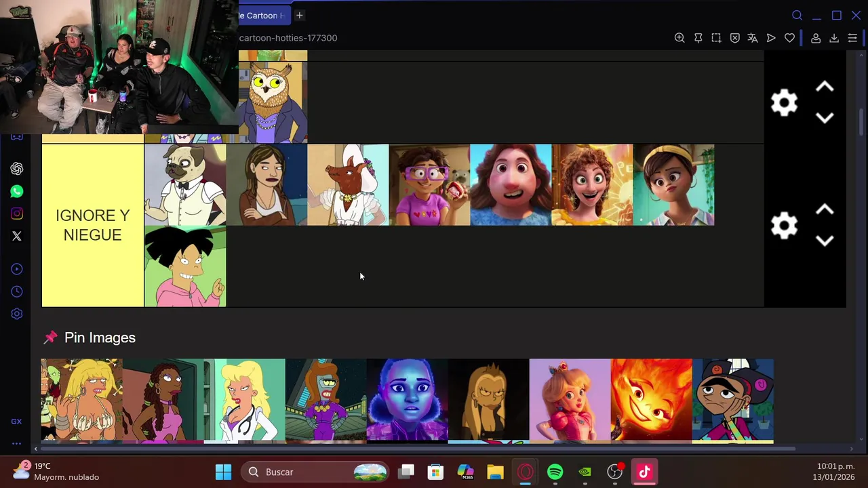Open the ChatGPT sidebar icon
This screenshot has width=868, height=488.
pos(17,169)
